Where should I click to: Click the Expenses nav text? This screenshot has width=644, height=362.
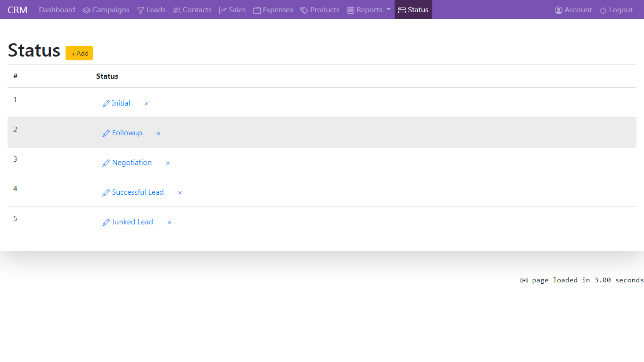point(278,10)
